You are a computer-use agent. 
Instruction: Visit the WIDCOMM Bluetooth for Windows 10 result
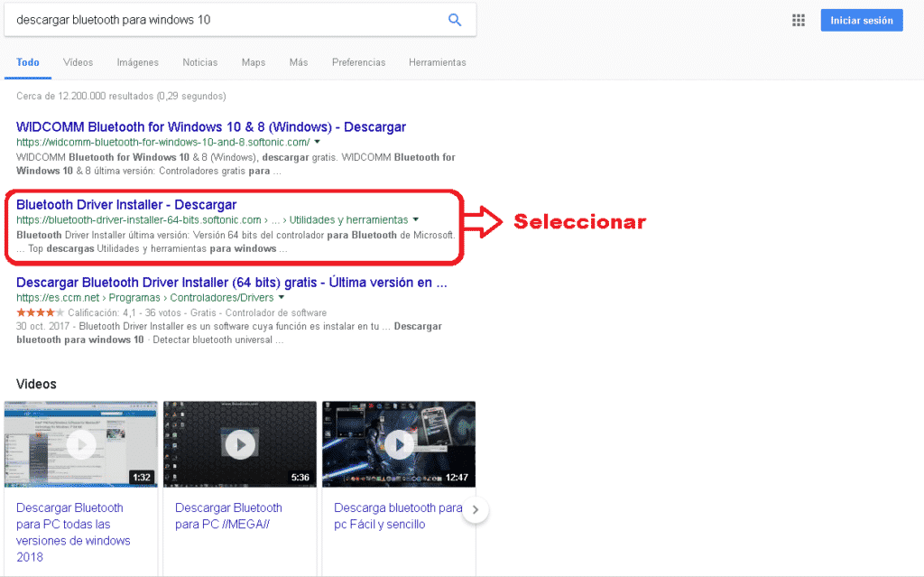(x=211, y=126)
